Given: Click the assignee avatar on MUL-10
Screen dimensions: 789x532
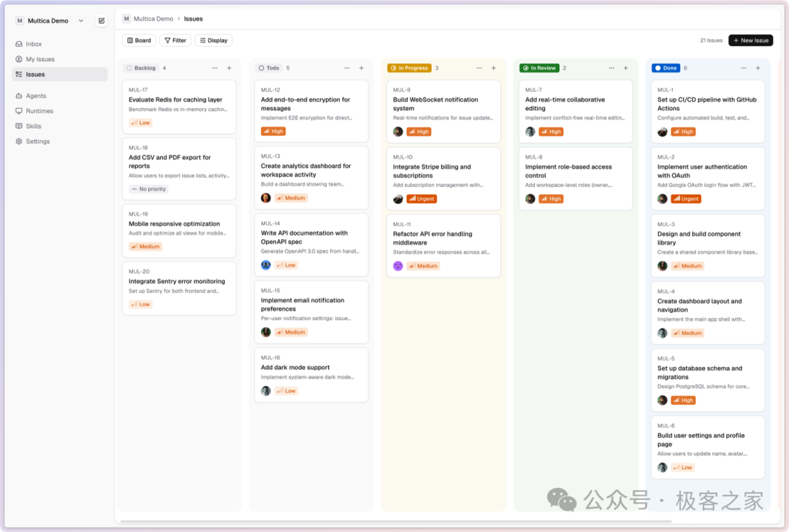Looking at the screenshot, I should click(x=398, y=199).
